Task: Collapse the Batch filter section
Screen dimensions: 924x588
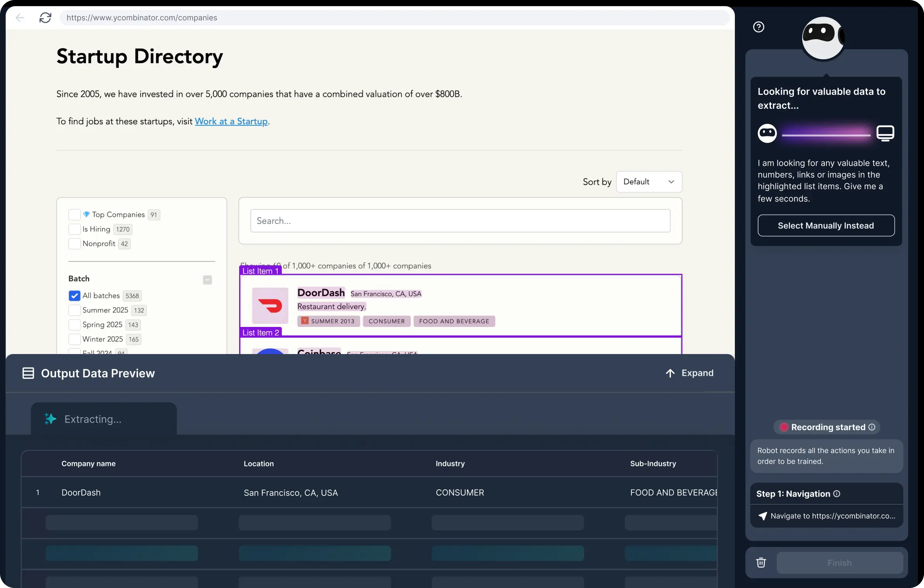Action: (x=207, y=280)
